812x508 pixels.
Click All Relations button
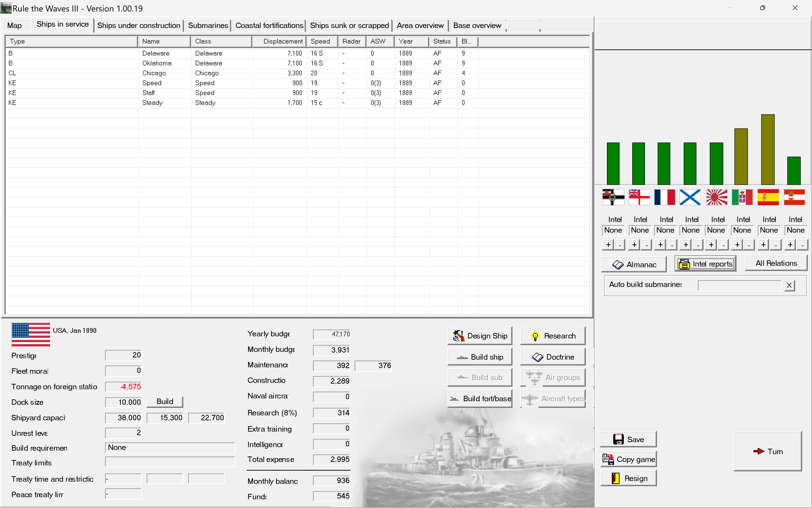[776, 263]
